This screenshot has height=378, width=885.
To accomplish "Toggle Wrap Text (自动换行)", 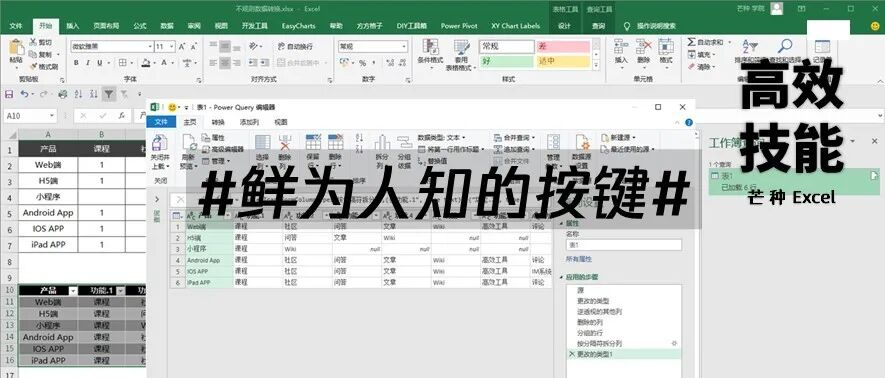I will tap(295, 46).
